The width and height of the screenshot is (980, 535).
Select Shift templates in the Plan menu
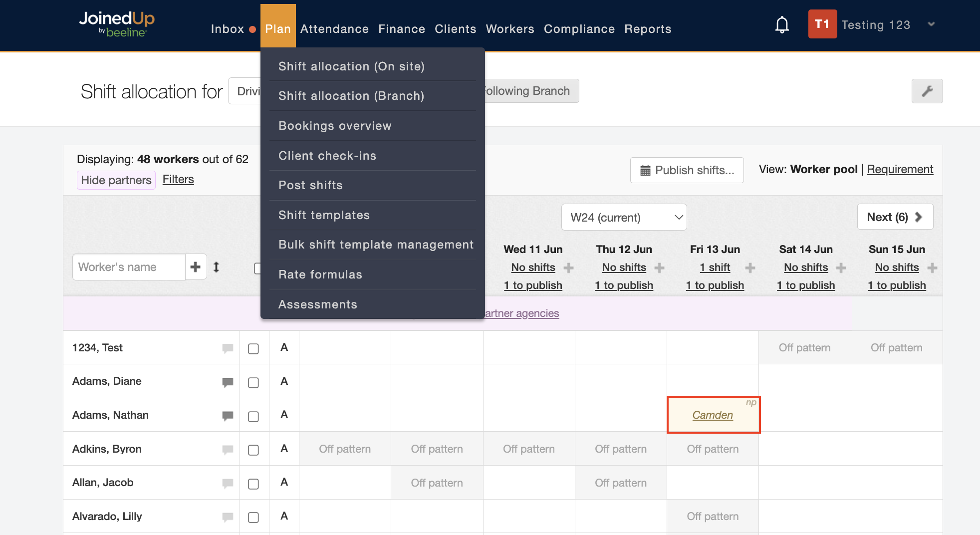tap(324, 215)
